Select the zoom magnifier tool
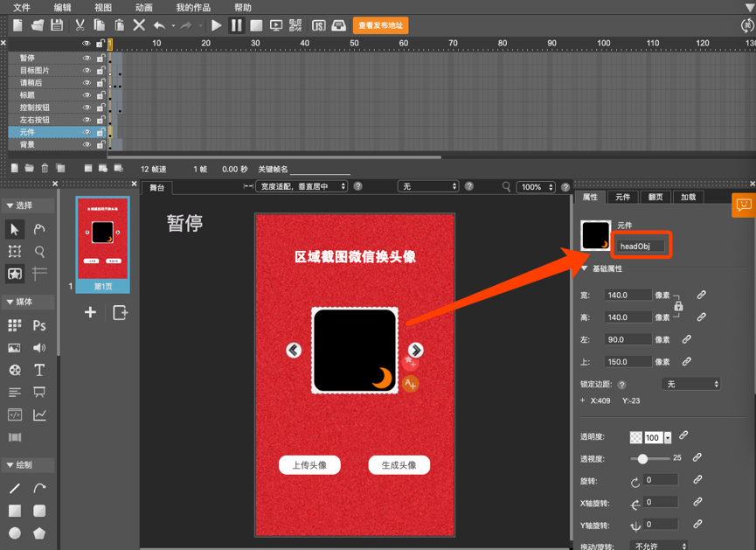Viewport: 756px width, 550px height. (39, 251)
